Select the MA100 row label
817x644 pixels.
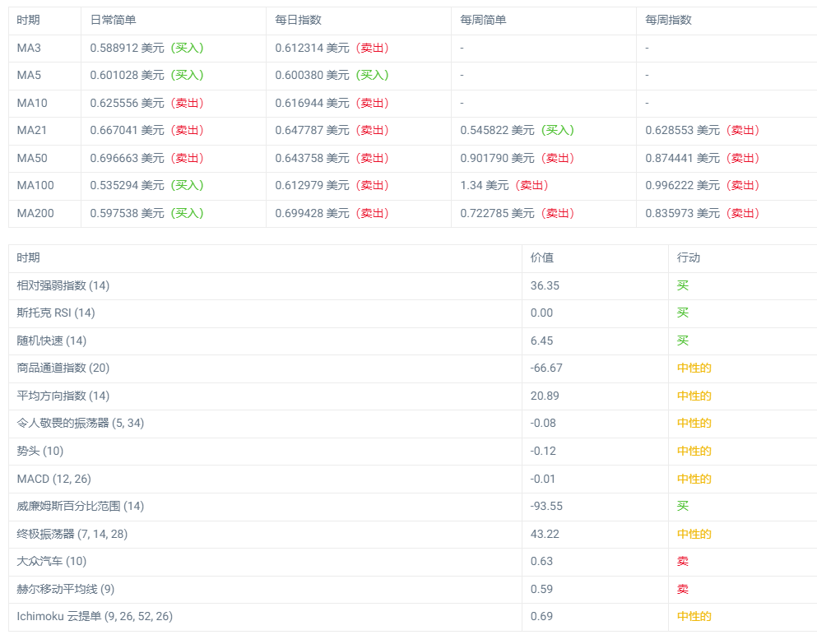35,186
